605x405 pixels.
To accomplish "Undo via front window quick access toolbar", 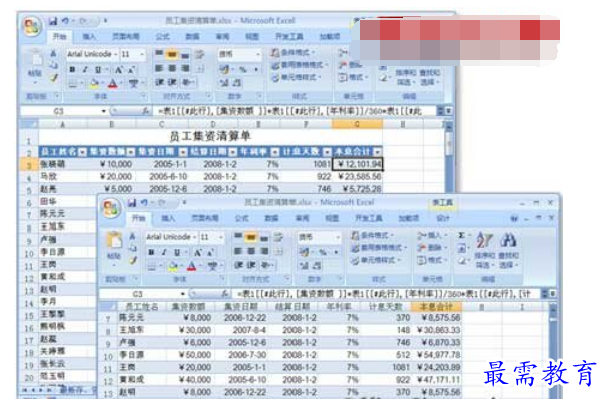I will (x=144, y=202).
